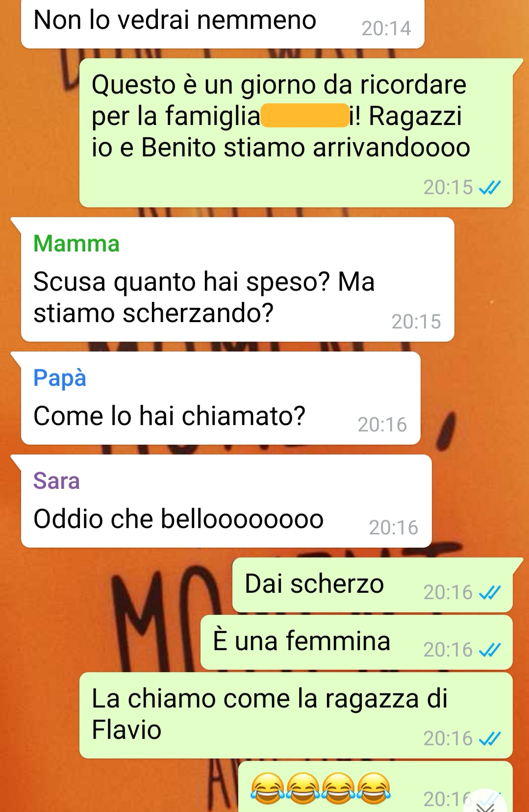This screenshot has width=529, height=812.
Task: Tap read ticks on 'Questo è un giorno' message
Action: pyautogui.click(x=490, y=188)
